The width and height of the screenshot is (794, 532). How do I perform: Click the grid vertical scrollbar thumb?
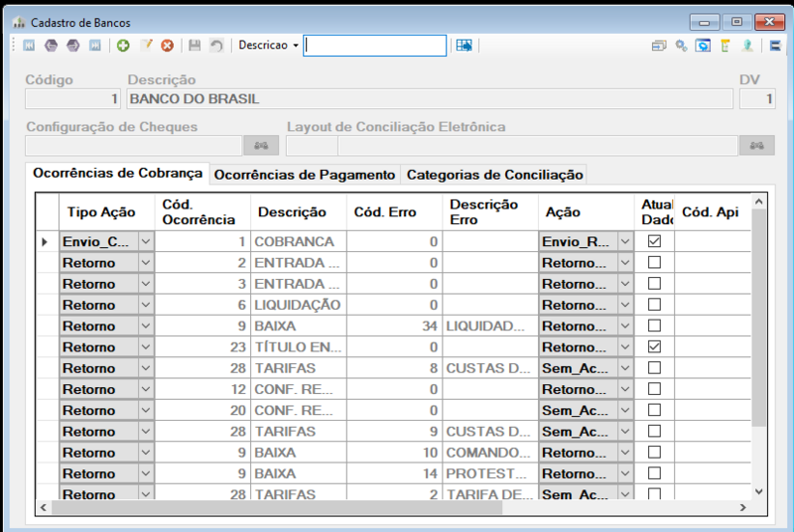point(758,317)
